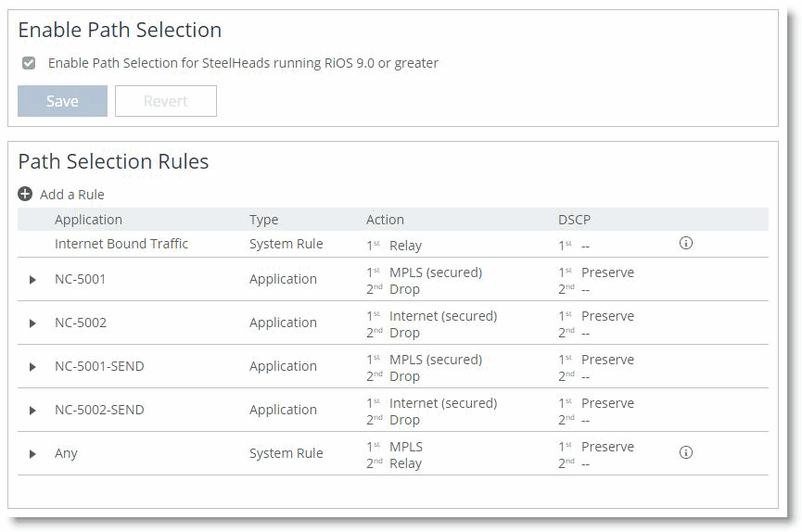Expand the NC-5001 rule row
This screenshot has height=532, width=802.
(x=33, y=279)
